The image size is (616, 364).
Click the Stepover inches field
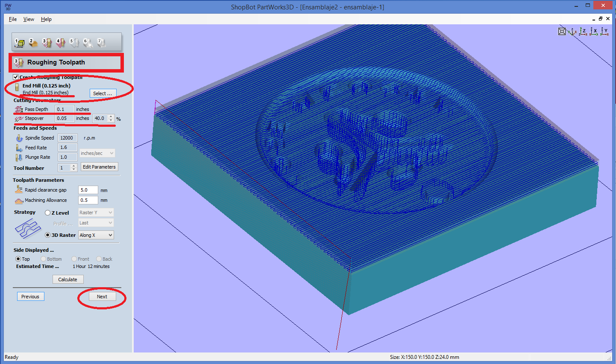click(x=65, y=119)
